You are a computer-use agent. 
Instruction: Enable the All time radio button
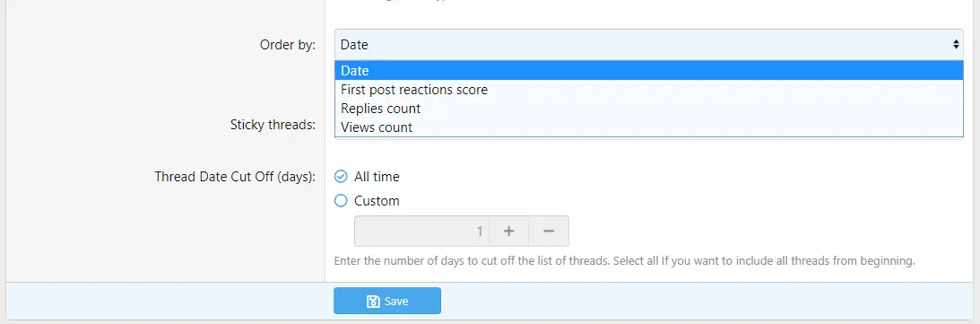341,177
